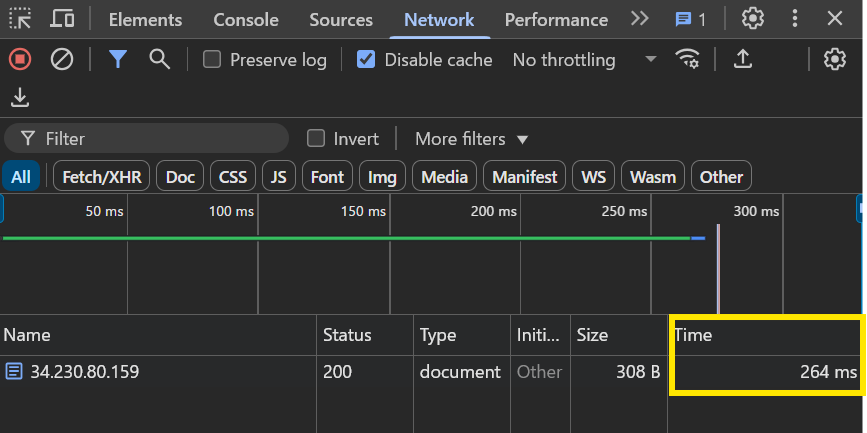The width and height of the screenshot is (867, 433).
Task: Sort by the Size column header
Action: (619, 335)
